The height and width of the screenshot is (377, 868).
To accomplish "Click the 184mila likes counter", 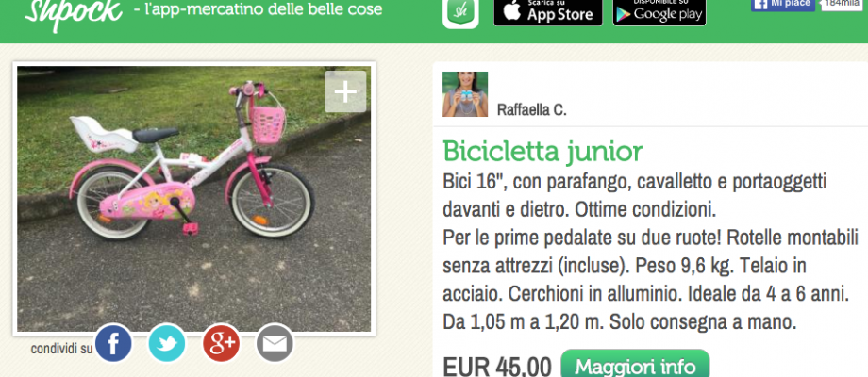I will tap(843, 5).
